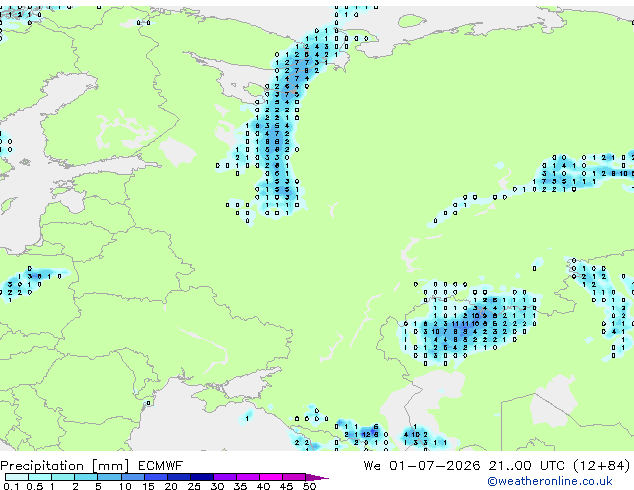Select the legend swatch for 0.5–1 mm

pos(40,477)
